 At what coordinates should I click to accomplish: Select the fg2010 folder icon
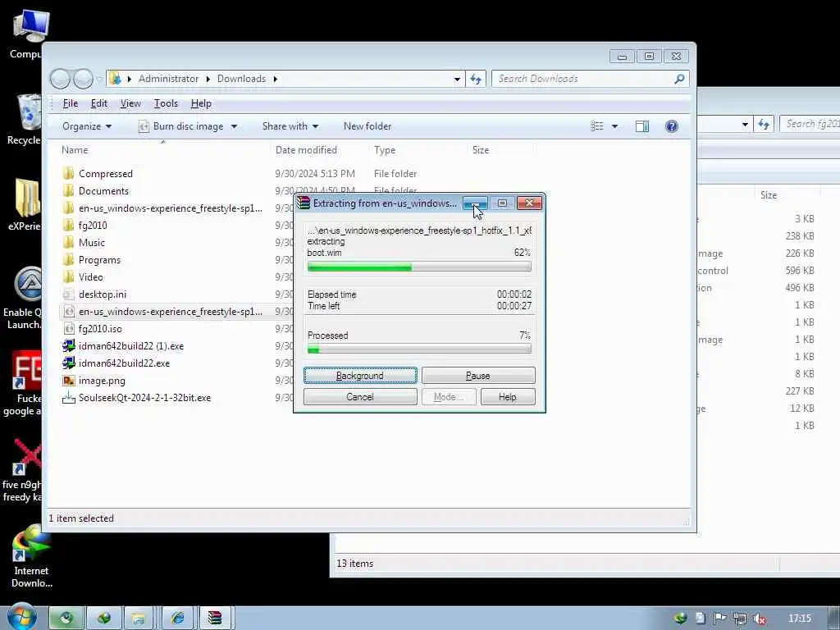(x=68, y=225)
